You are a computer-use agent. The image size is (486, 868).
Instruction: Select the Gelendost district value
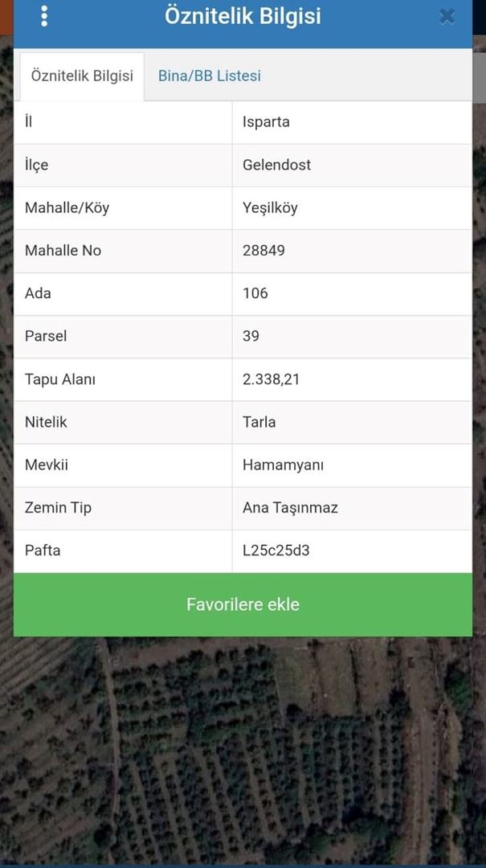tap(276, 165)
